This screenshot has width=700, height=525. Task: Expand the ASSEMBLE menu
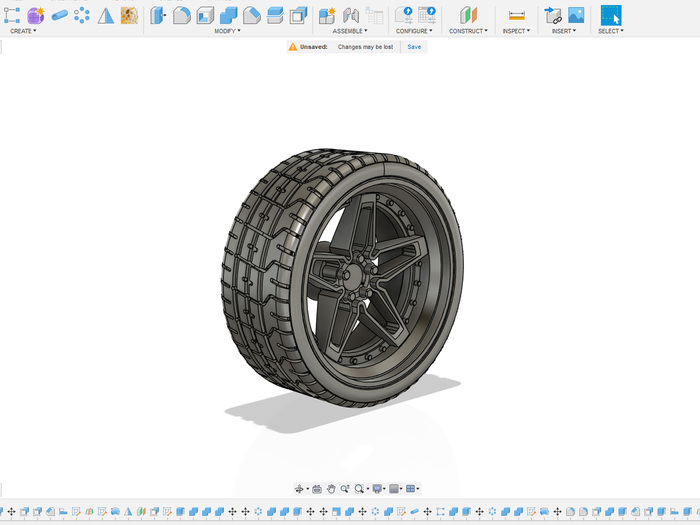(x=350, y=31)
